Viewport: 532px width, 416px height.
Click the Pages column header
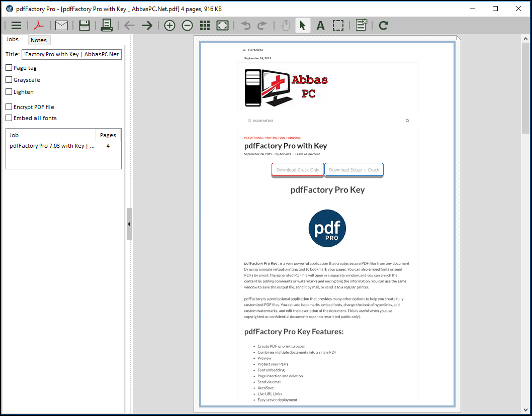pos(108,135)
